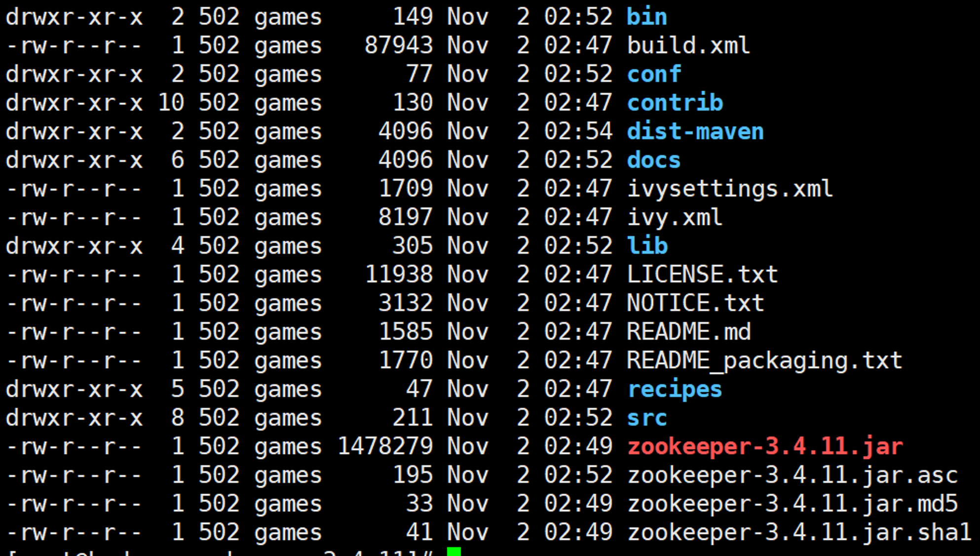Viewport: 980px width, 556px height.
Task: Click the file size 1585
Action: coord(406,332)
